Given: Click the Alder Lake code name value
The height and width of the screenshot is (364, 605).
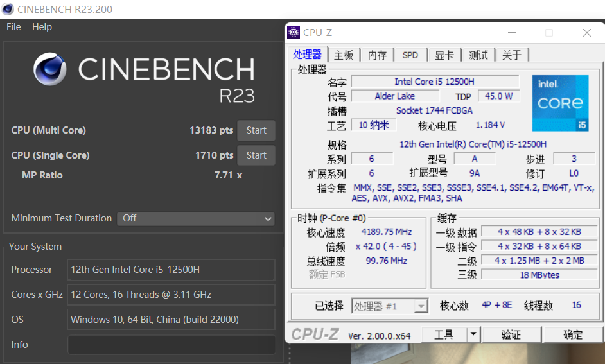Looking at the screenshot, I should point(395,96).
